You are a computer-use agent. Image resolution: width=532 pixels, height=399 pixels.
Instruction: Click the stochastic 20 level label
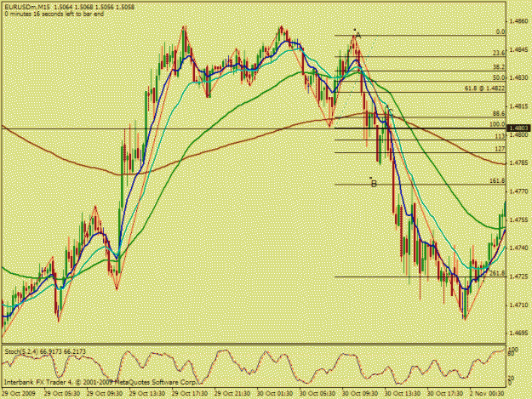tap(512, 379)
